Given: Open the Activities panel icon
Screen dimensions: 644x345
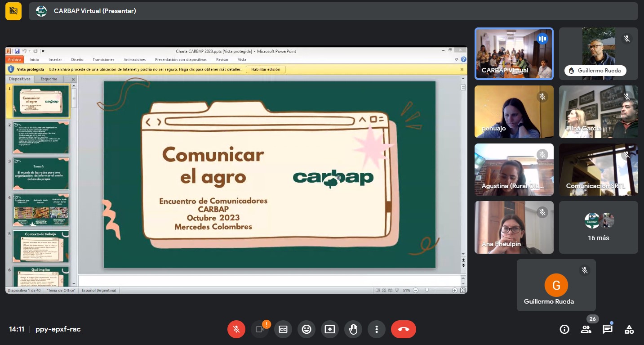Looking at the screenshot, I should [x=629, y=329].
